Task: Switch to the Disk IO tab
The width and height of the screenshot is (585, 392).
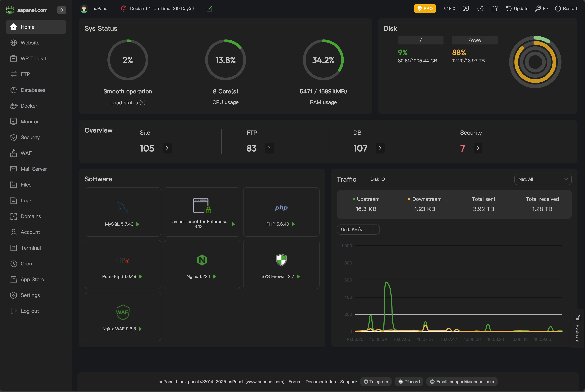Action: click(x=378, y=179)
